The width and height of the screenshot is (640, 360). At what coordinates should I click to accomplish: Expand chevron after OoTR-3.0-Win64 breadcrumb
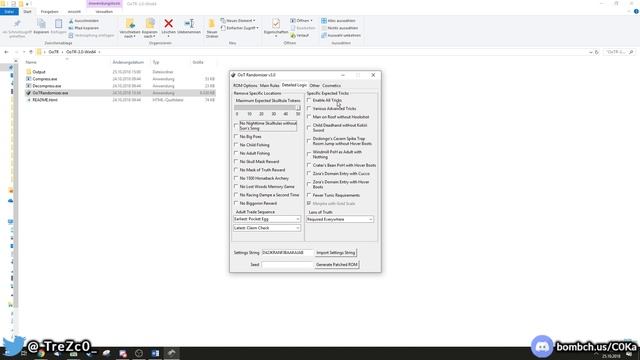point(99,52)
